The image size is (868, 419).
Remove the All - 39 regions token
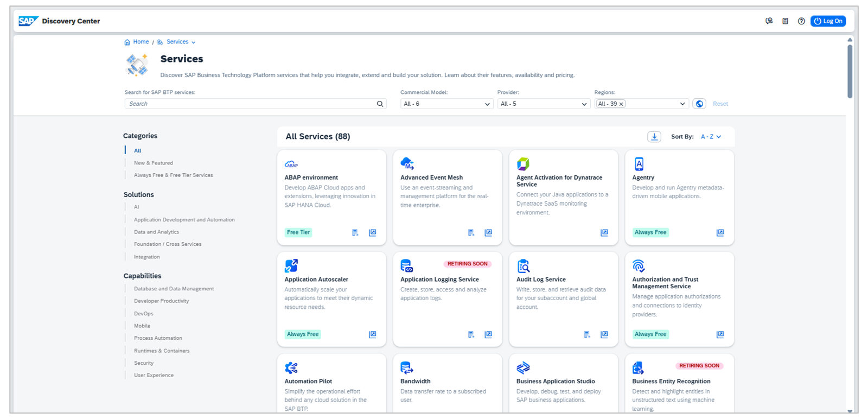[621, 104]
